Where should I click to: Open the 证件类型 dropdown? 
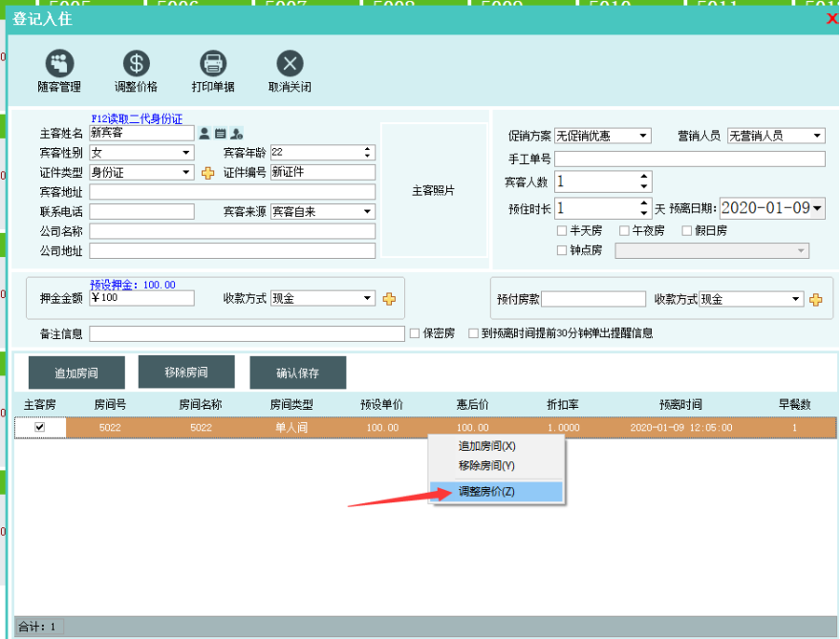(186, 173)
